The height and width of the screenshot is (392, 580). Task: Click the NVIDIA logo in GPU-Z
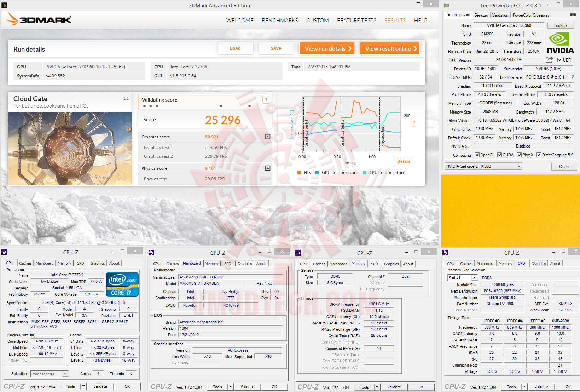[x=560, y=43]
